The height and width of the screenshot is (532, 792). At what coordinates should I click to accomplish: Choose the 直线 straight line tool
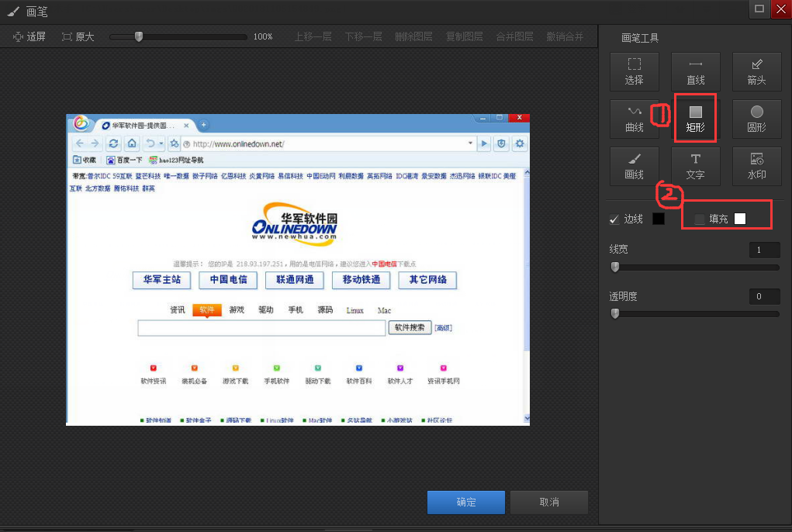tap(695, 71)
